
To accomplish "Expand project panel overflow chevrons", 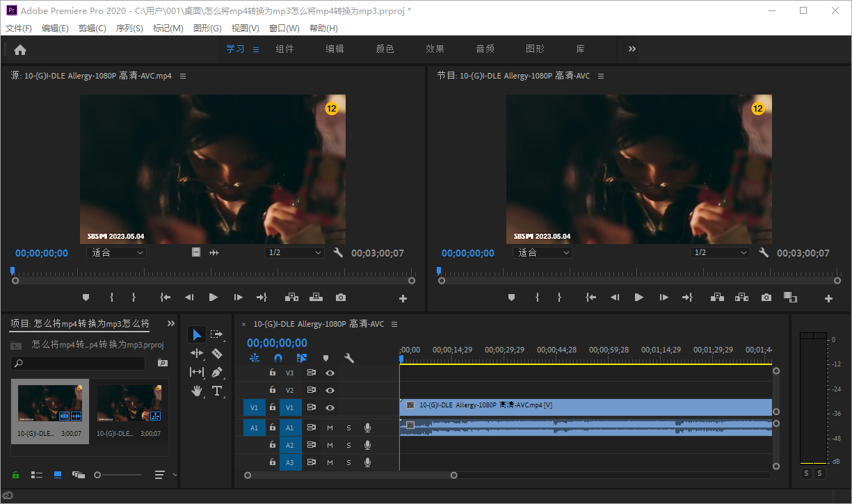I will click(x=171, y=323).
